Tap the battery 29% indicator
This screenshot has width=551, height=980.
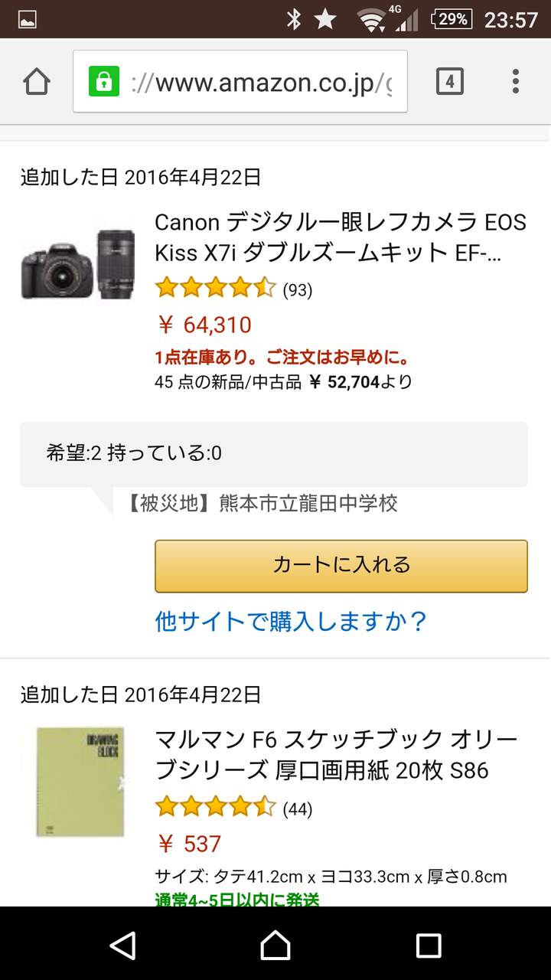click(x=452, y=19)
